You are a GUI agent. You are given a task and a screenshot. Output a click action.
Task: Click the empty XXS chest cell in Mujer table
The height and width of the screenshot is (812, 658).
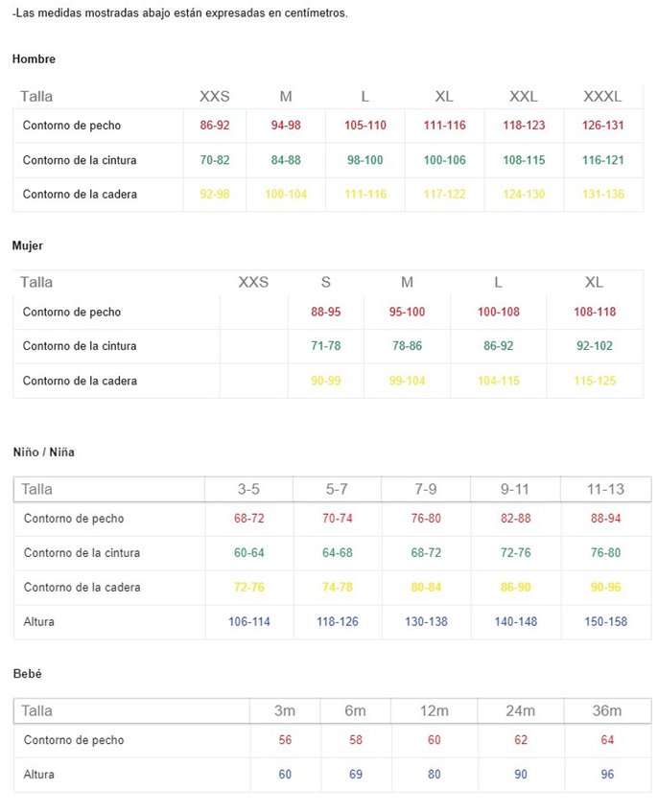coord(253,312)
